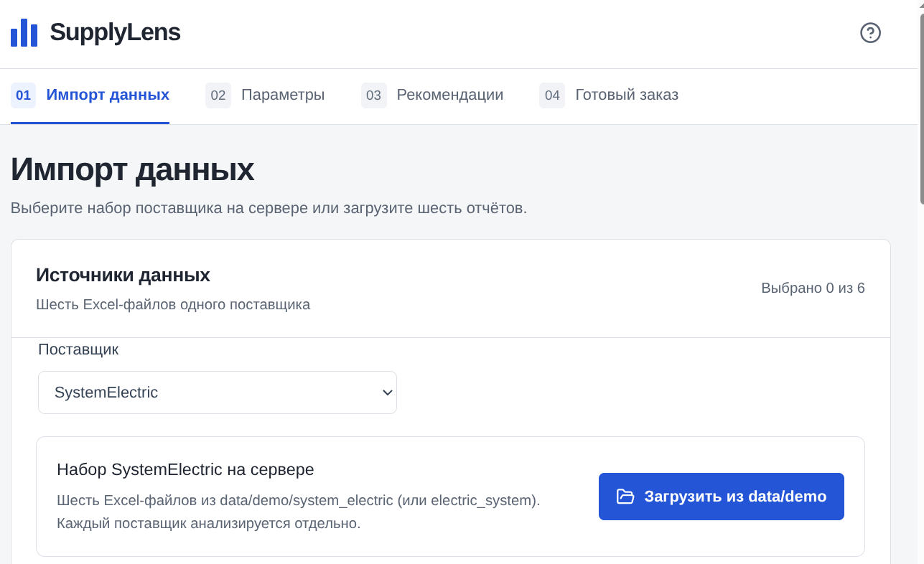Image resolution: width=924 pixels, height=564 pixels.
Task: Click the folder icon on the load button
Action: click(625, 497)
